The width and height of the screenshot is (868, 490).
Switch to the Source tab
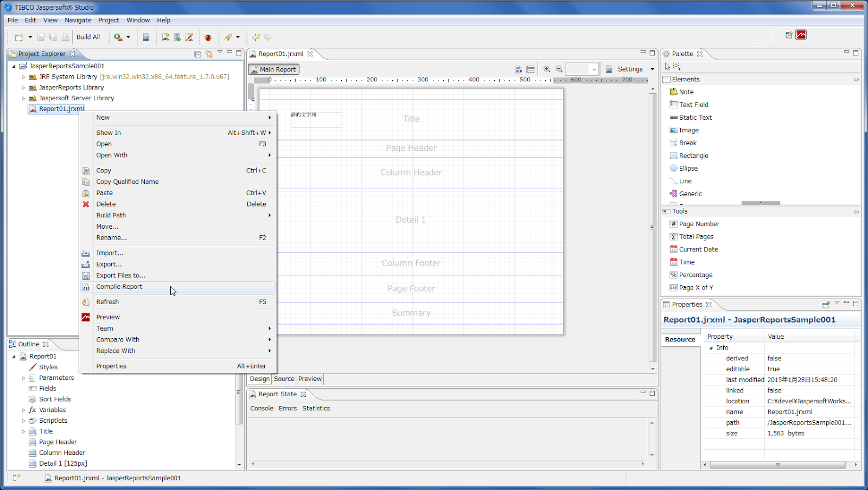tap(283, 379)
